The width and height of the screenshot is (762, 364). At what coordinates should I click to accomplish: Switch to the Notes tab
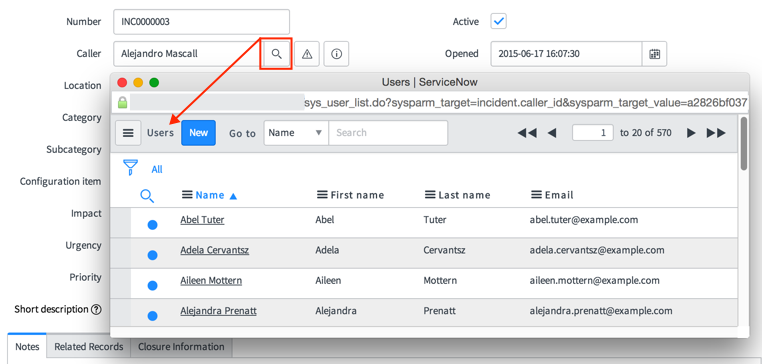pos(27,347)
